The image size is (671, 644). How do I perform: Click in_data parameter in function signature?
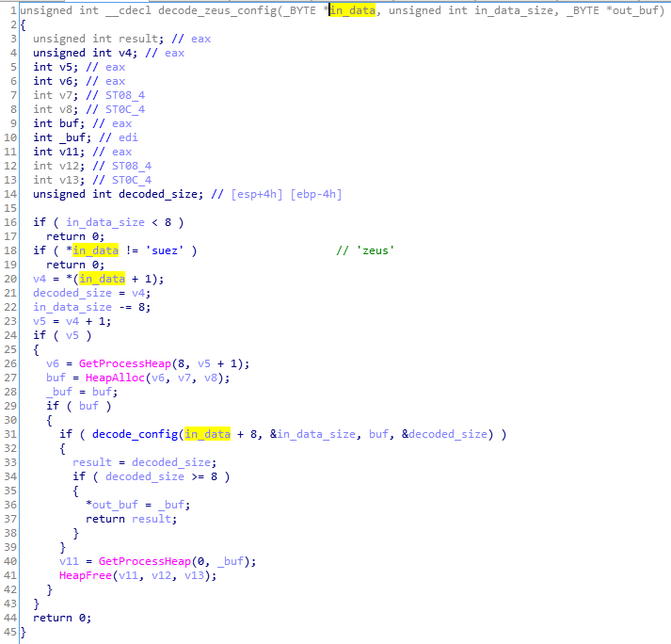(353, 10)
